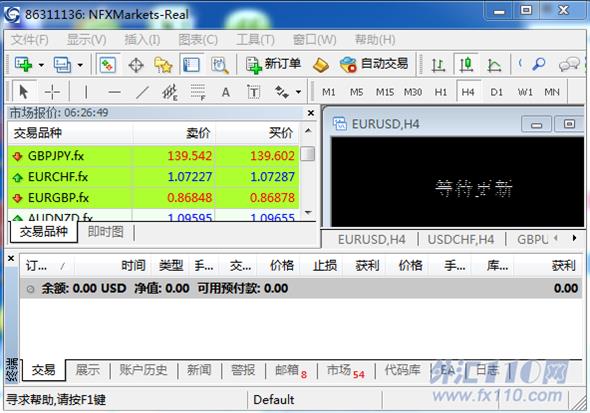Screen dimensions: 590x413
Task: Close the Market Watch panel
Action: click(311, 113)
